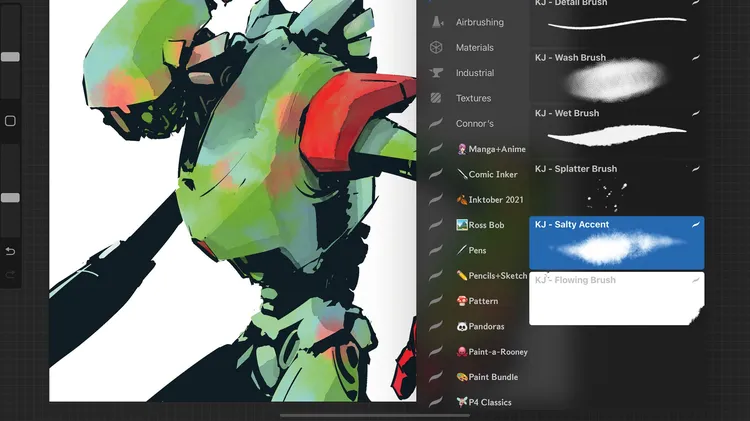The height and width of the screenshot is (421, 750).
Task: Click the Textures hatched square icon
Action: click(x=436, y=98)
